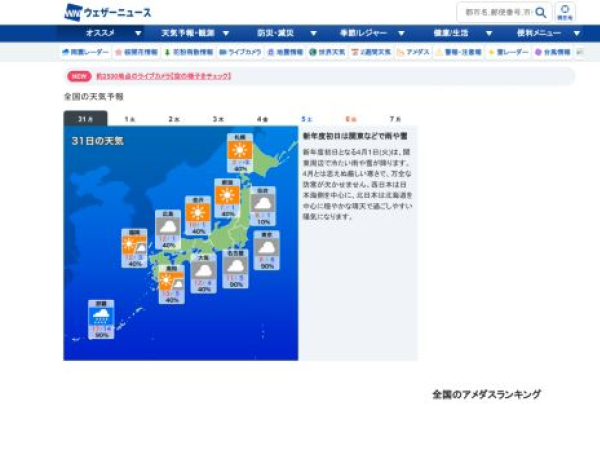This screenshot has width=600, height=450.
Task: Switch to the 31 月 forecast tab
Action: pyautogui.click(x=85, y=119)
